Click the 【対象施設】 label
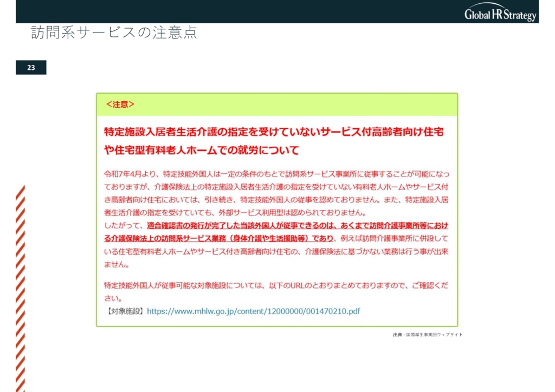The width and height of the screenshot is (555, 392). [125, 311]
